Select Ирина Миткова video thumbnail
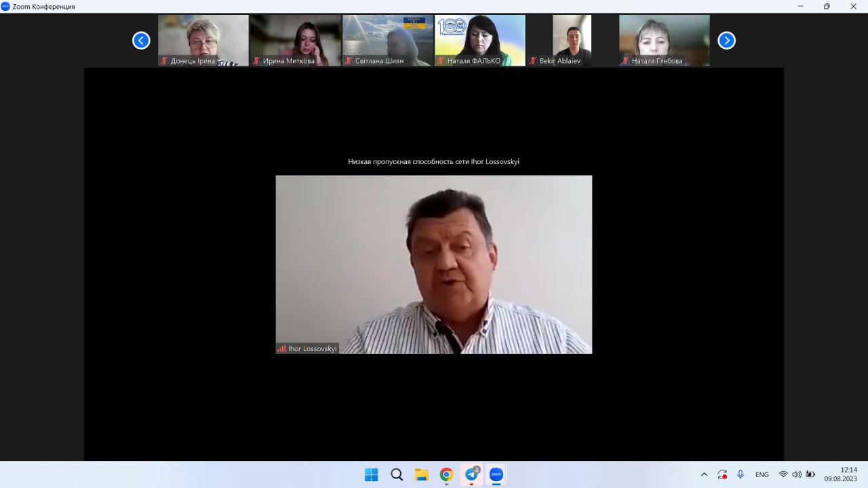The width and height of the screenshot is (868, 488). 296,40
